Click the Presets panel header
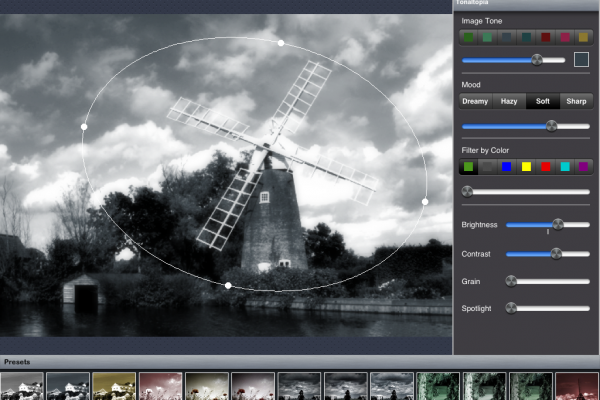This screenshot has height=400, width=600. point(300,362)
